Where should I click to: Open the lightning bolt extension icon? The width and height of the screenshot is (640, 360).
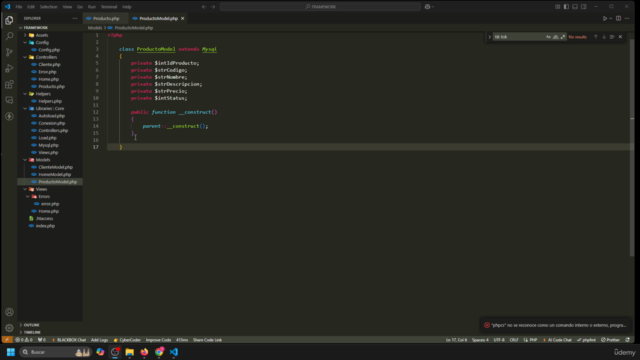9,116
